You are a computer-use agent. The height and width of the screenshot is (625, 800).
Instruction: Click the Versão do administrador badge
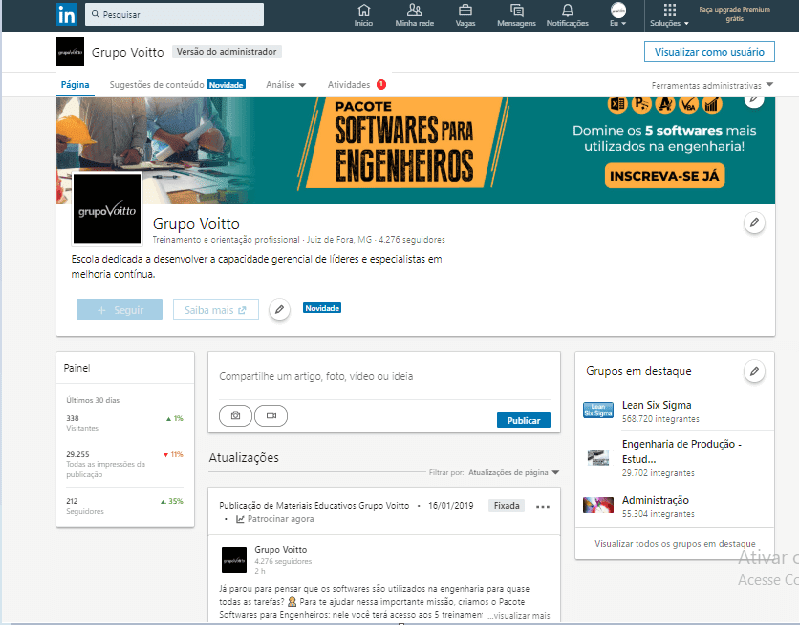coord(227,52)
